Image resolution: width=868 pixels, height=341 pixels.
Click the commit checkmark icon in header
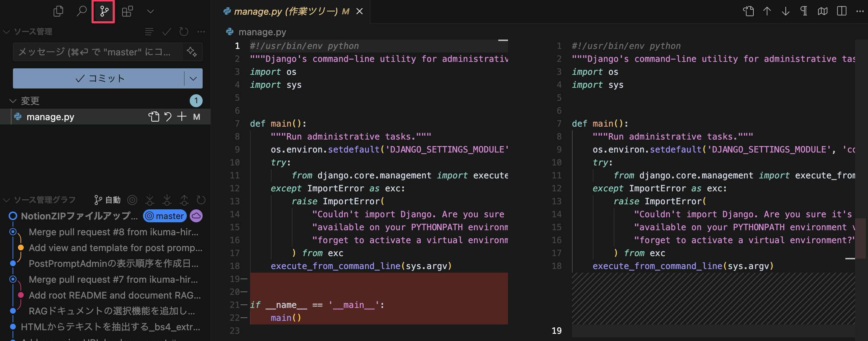coord(166,32)
